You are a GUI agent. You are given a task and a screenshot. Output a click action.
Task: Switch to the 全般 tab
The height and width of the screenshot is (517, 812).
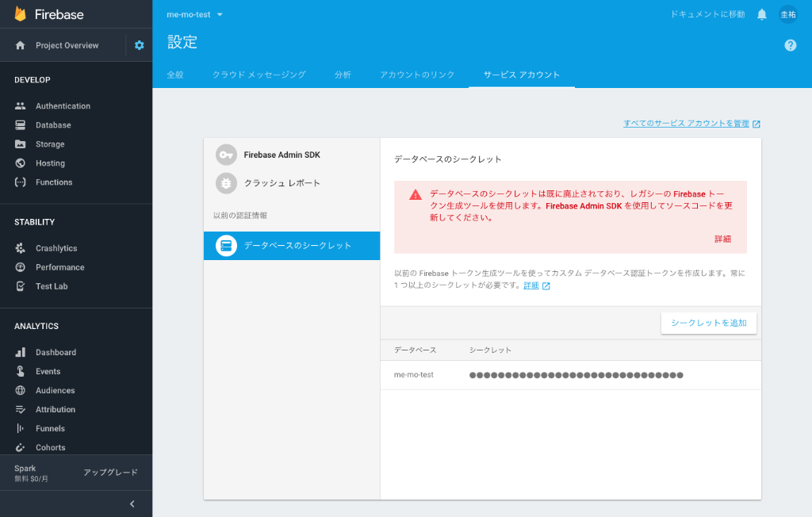(x=175, y=75)
